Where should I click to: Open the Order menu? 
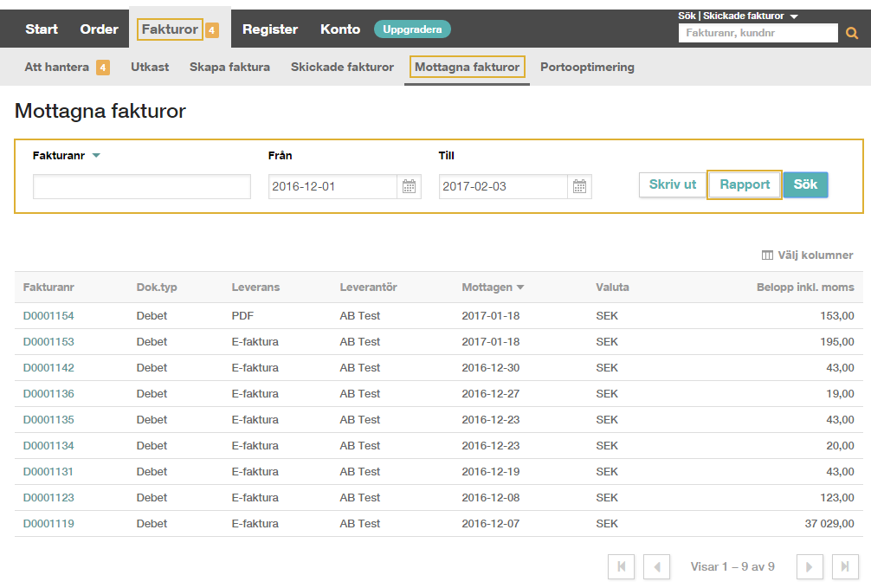(x=99, y=29)
